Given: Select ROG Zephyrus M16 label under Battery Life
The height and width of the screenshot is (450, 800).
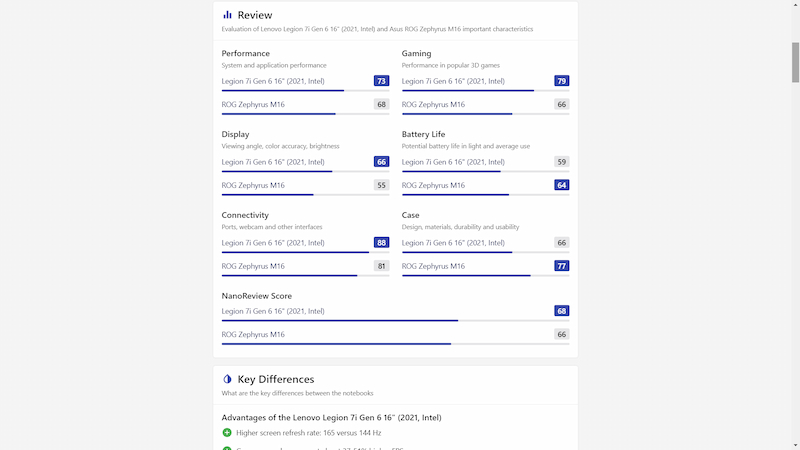Looking at the screenshot, I should (x=433, y=185).
